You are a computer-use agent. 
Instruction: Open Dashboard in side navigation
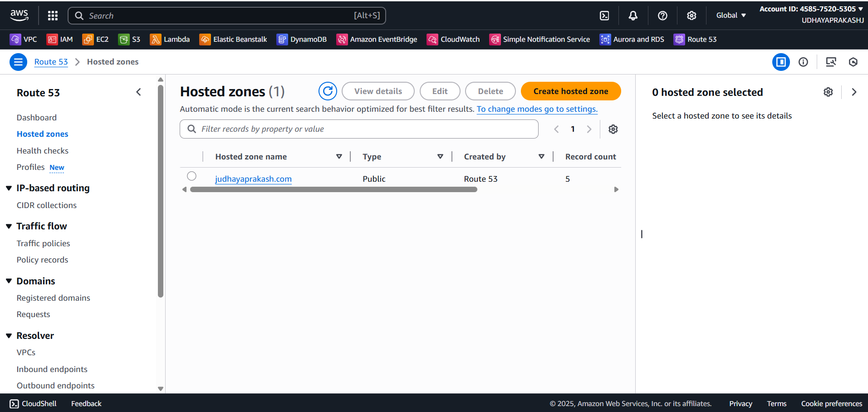pos(37,118)
